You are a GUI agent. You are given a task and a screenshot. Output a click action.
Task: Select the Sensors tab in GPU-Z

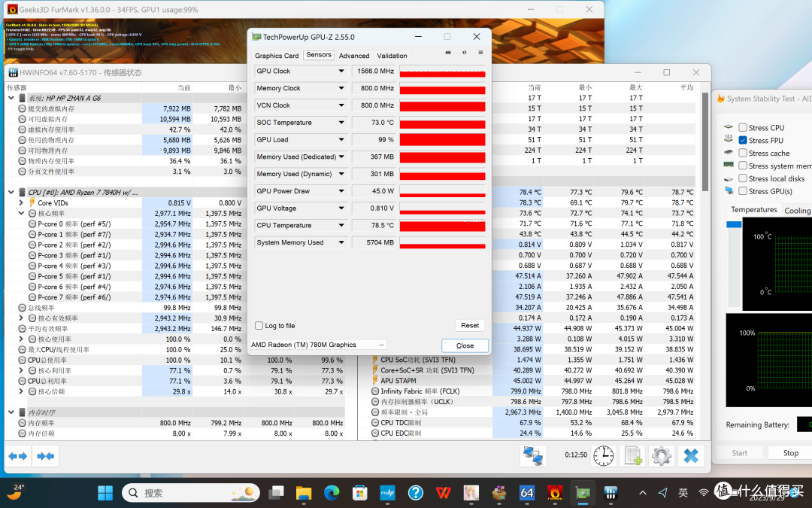(319, 55)
